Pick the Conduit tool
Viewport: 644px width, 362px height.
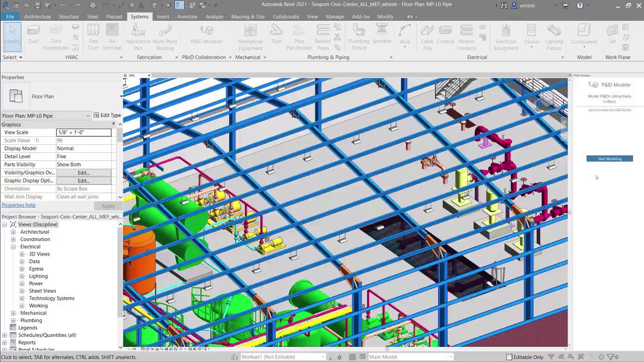445,35
